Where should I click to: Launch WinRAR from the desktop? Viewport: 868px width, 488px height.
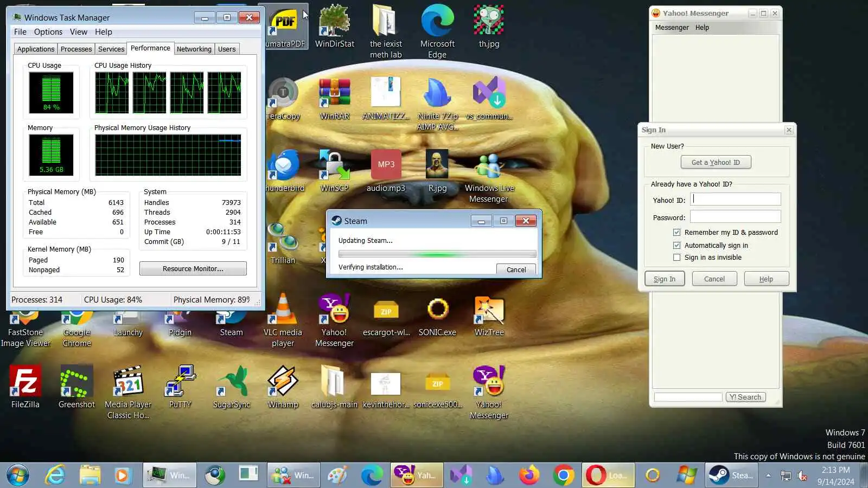click(334, 98)
